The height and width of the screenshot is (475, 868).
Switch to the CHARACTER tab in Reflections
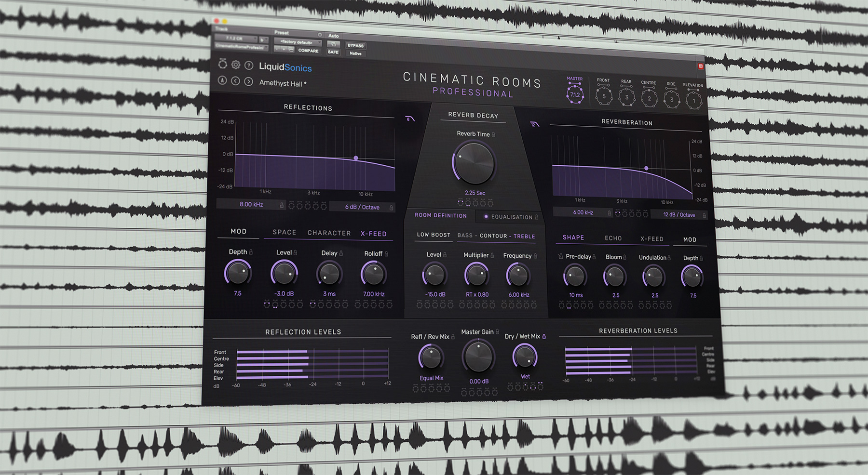[329, 233]
